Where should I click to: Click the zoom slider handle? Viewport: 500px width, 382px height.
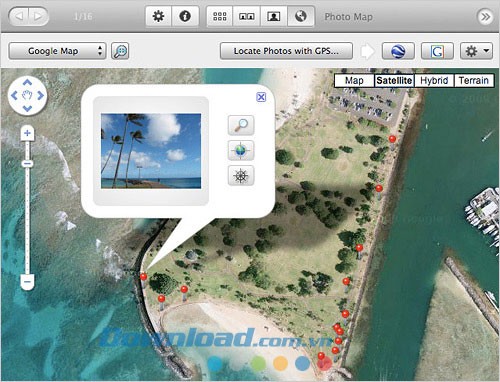point(27,164)
